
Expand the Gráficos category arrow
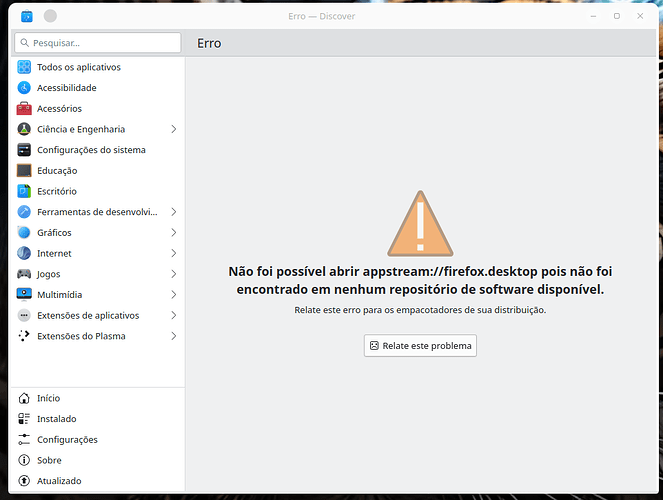click(173, 233)
